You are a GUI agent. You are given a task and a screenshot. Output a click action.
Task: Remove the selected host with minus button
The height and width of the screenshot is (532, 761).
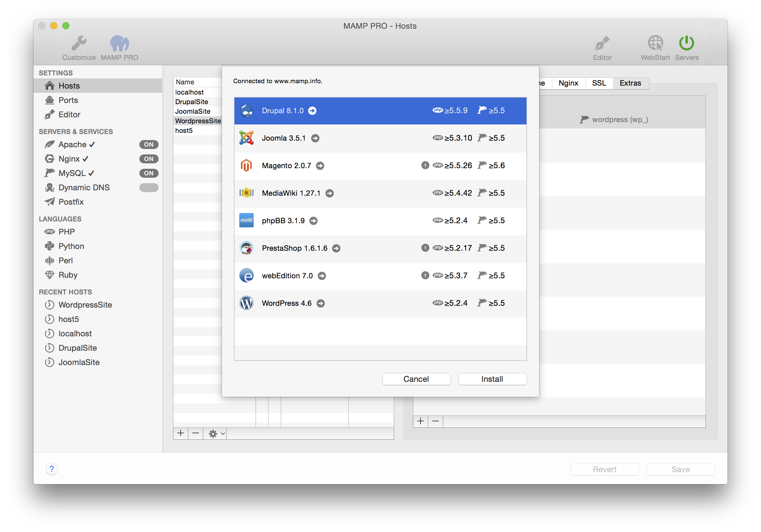[196, 434]
